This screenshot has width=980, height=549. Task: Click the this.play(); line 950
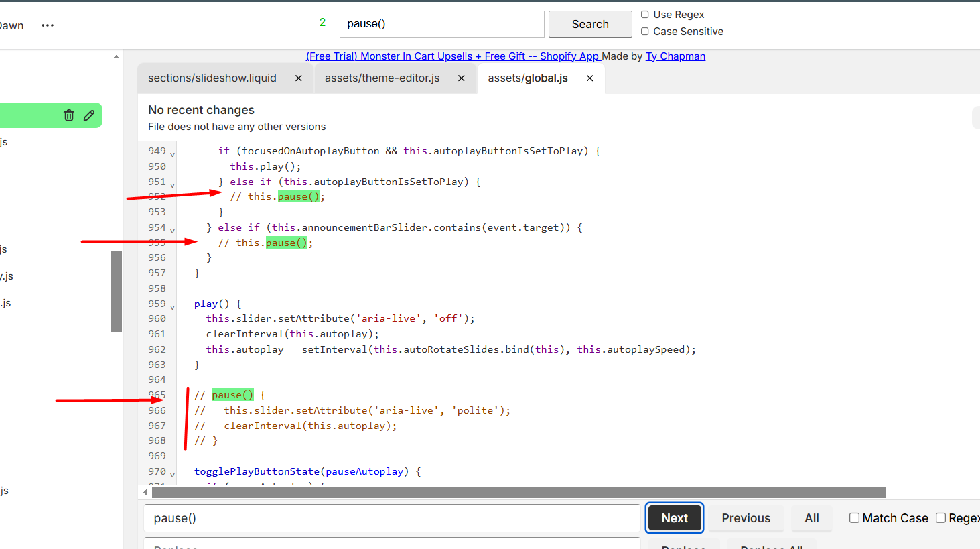[x=265, y=166]
